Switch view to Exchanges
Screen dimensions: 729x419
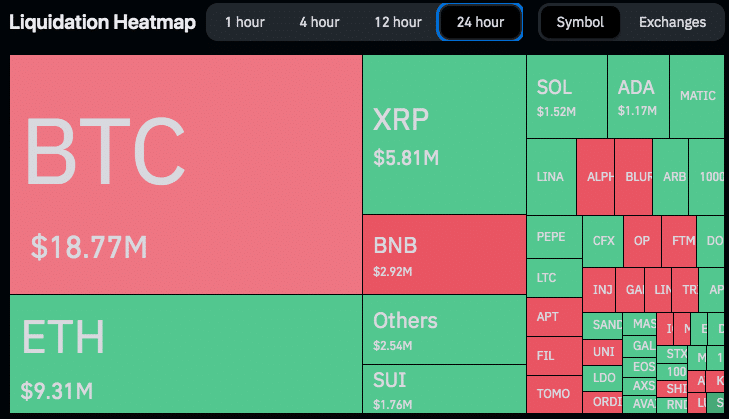coord(672,22)
